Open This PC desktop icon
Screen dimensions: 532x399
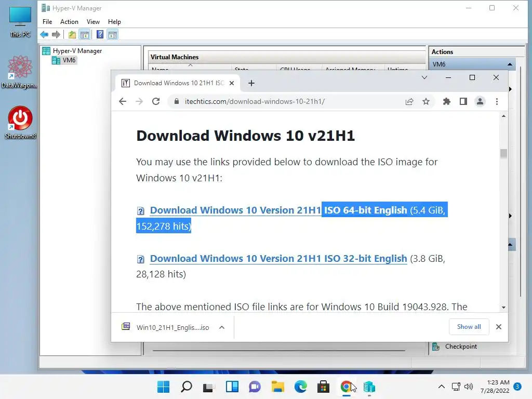[20, 22]
